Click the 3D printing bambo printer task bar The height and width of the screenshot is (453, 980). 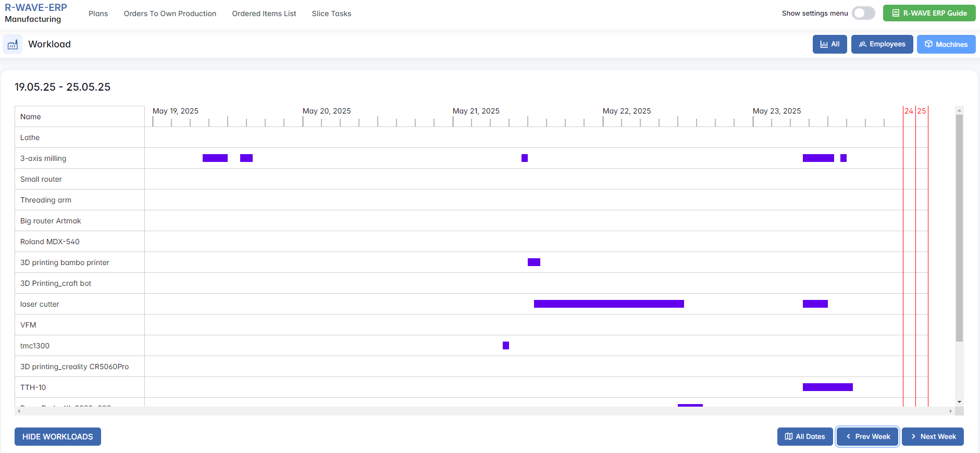pos(534,262)
